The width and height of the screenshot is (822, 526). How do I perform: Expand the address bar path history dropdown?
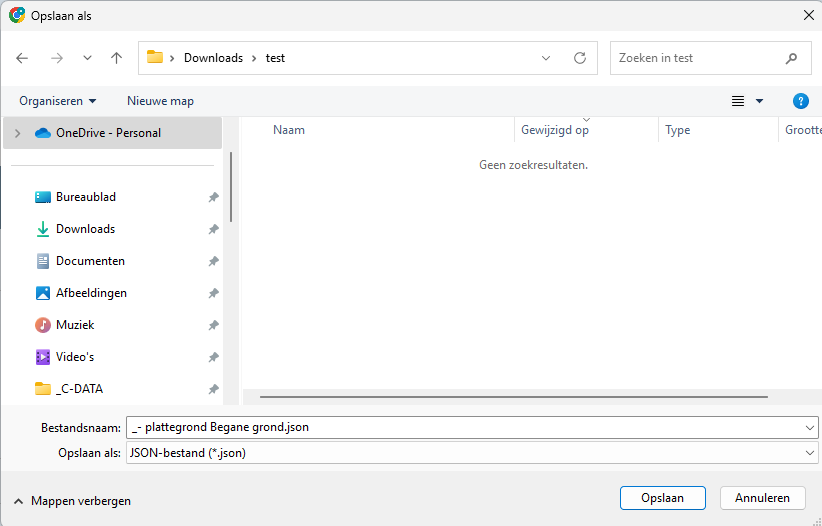[546, 58]
